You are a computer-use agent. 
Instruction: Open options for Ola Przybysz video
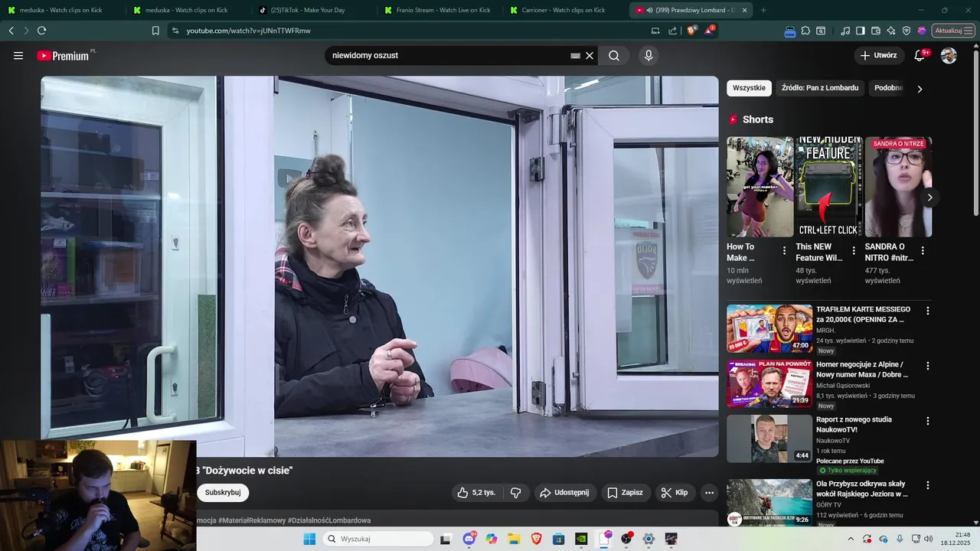tap(928, 485)
